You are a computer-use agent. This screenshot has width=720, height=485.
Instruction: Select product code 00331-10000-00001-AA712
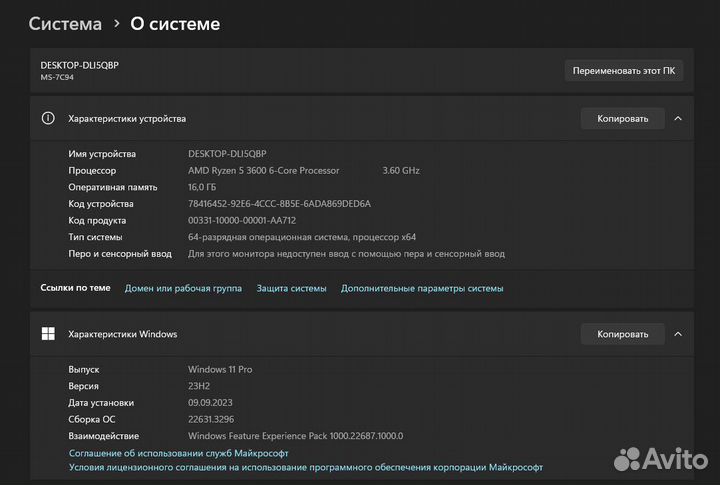242,220
